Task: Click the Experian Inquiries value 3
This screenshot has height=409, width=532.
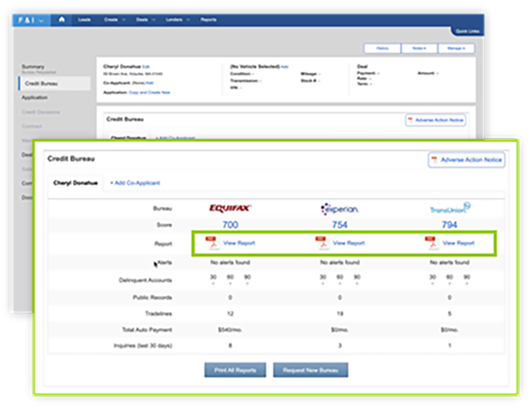Action: tap(340, 346)
